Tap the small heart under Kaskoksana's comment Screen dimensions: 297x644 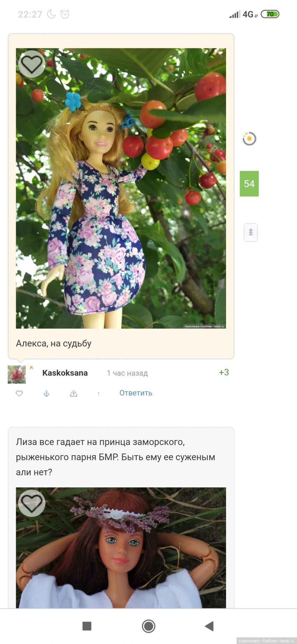pyautogui.click(x=19, y=393)
